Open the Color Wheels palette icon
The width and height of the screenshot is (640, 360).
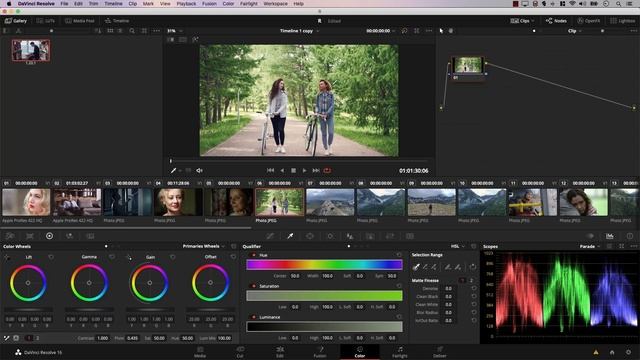[49, 236]
